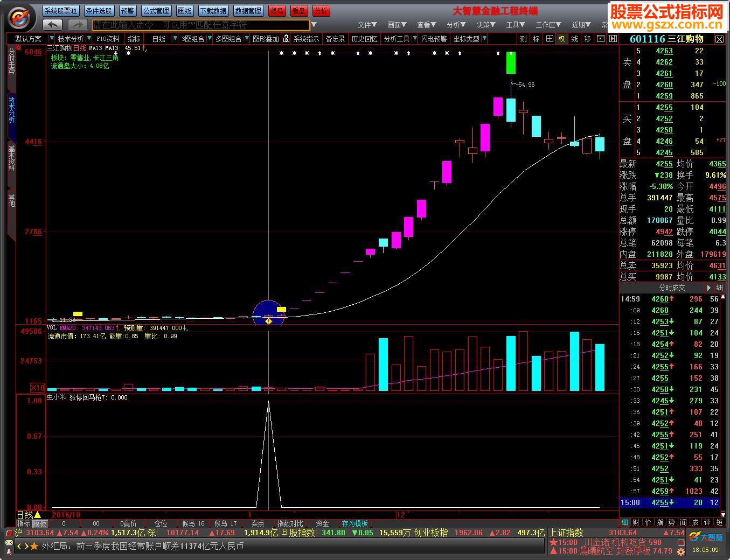Open the 条件选股 stock screener

click(99, 11)
